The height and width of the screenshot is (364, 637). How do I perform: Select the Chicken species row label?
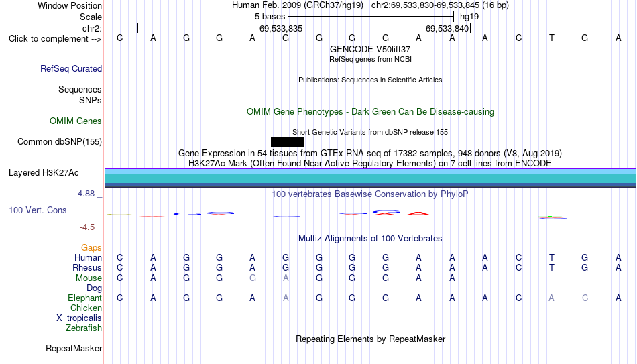coord(86,308)
